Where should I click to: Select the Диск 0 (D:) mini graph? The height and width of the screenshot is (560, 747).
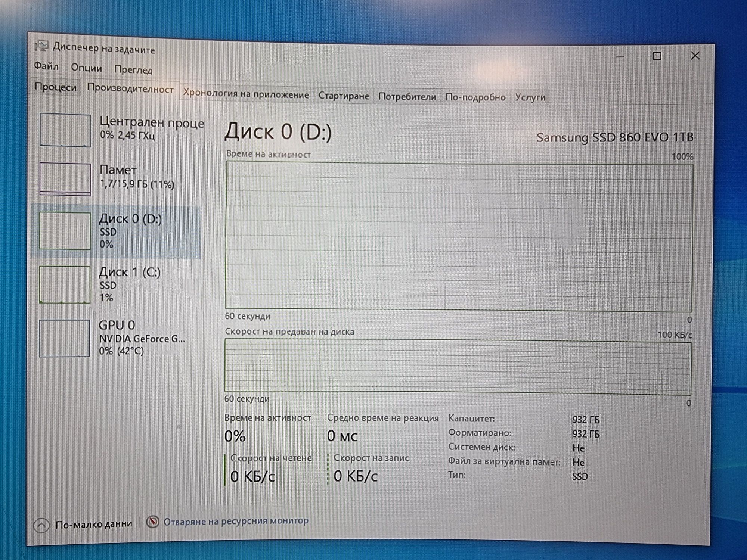[65, 230]
